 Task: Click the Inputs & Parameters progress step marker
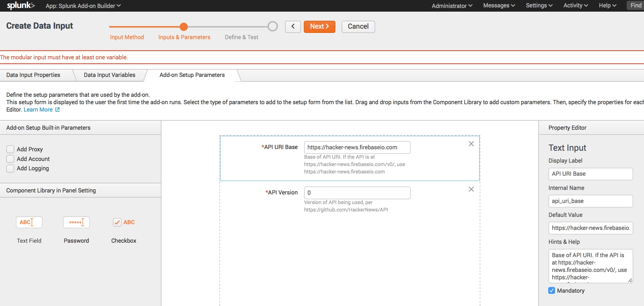pyautogui.click(x=184, y=27)
